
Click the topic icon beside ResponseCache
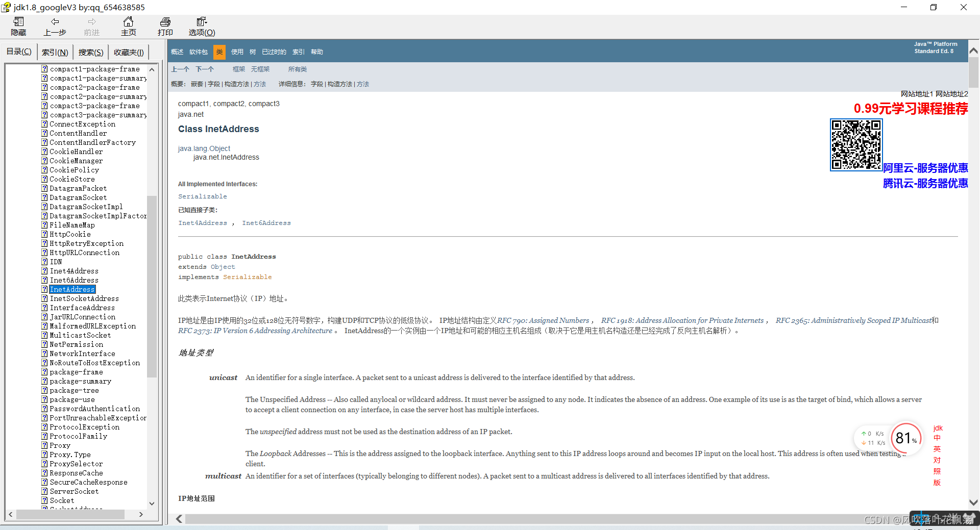(45, 473)
